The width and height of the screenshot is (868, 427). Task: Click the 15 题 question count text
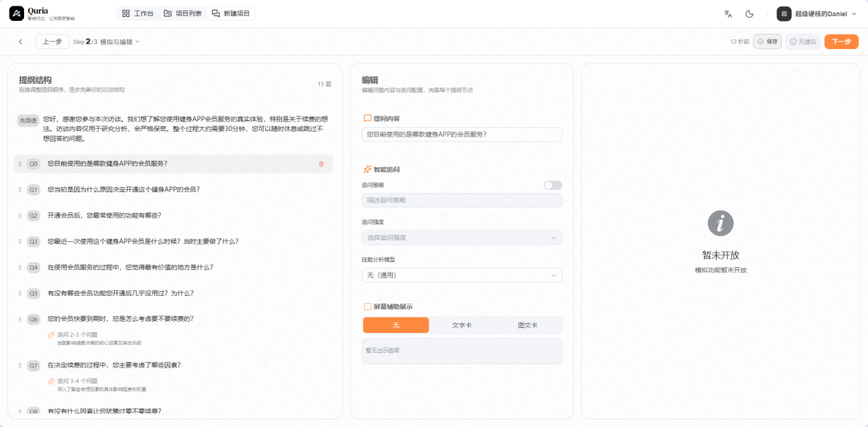point(325,84)
